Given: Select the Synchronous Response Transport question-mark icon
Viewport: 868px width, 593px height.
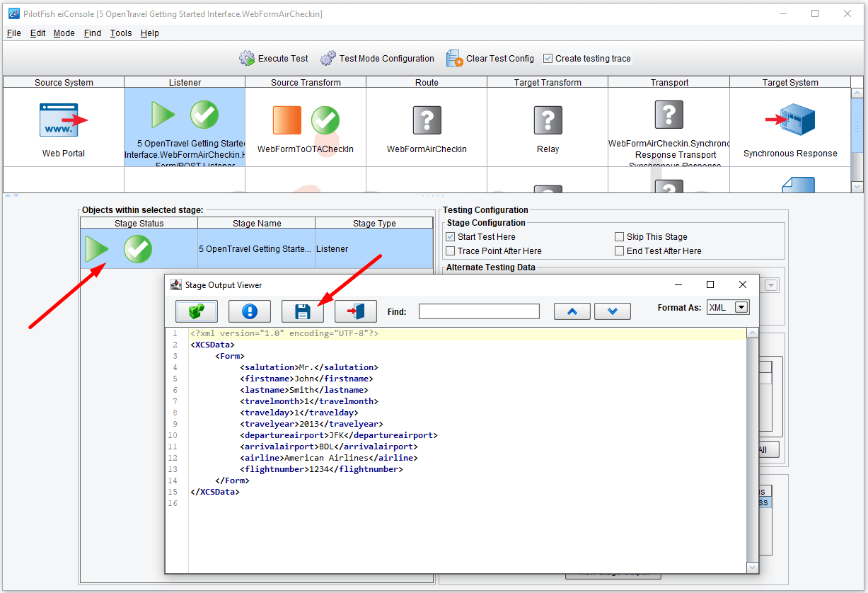Looking at the screenshot, I should coord(669,114).
